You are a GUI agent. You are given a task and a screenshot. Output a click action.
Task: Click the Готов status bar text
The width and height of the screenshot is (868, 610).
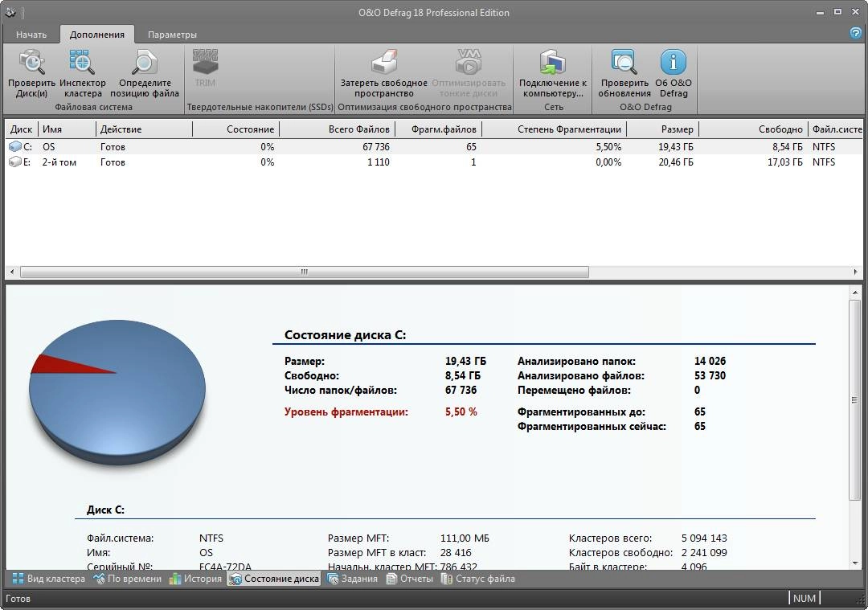pyautogui.click(x=18, y=599)
